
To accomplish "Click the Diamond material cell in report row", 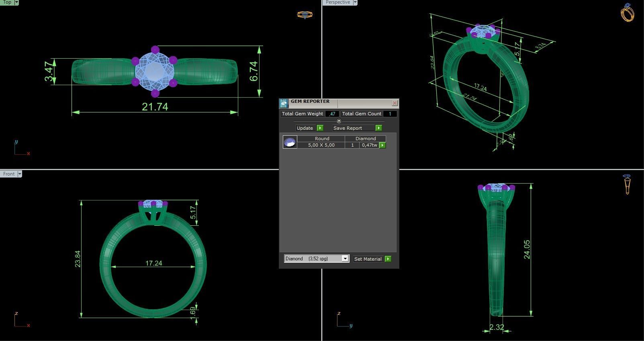I will tap(366, 139).
